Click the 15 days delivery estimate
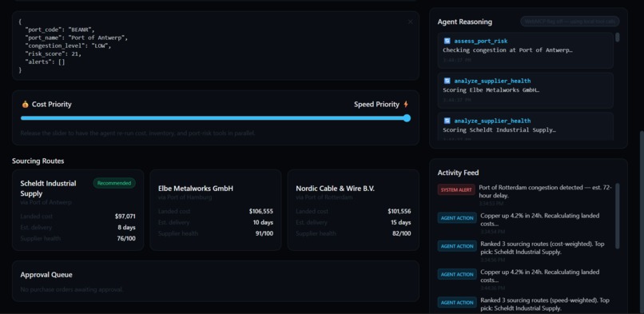The width and height of the screenshot is (644, 314). pos(401,222)
